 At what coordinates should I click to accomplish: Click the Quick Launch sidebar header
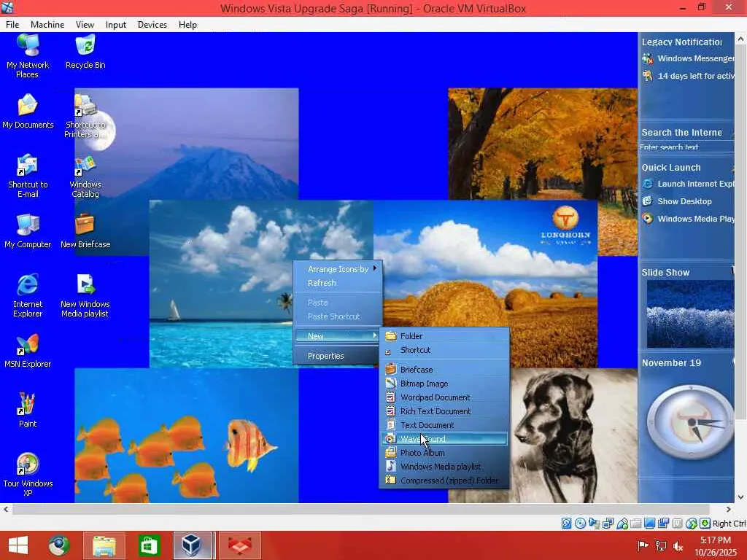[x=671, y=168]
